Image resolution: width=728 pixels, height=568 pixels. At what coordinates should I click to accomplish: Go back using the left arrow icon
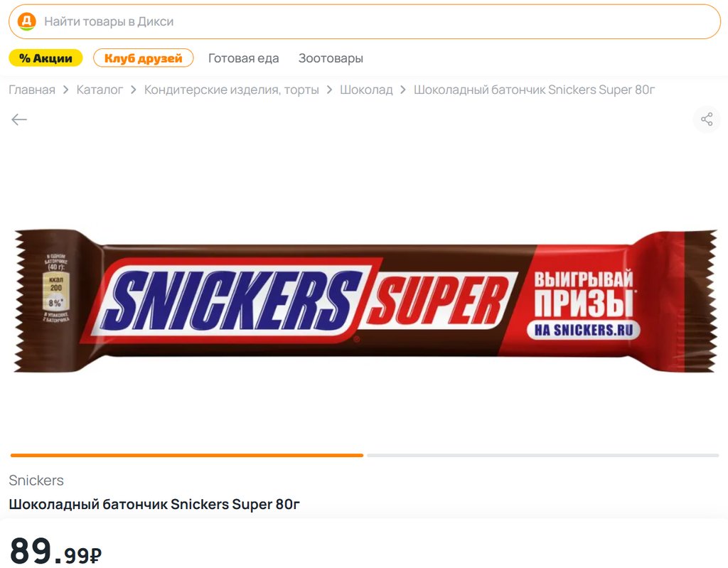click(19, 119)
